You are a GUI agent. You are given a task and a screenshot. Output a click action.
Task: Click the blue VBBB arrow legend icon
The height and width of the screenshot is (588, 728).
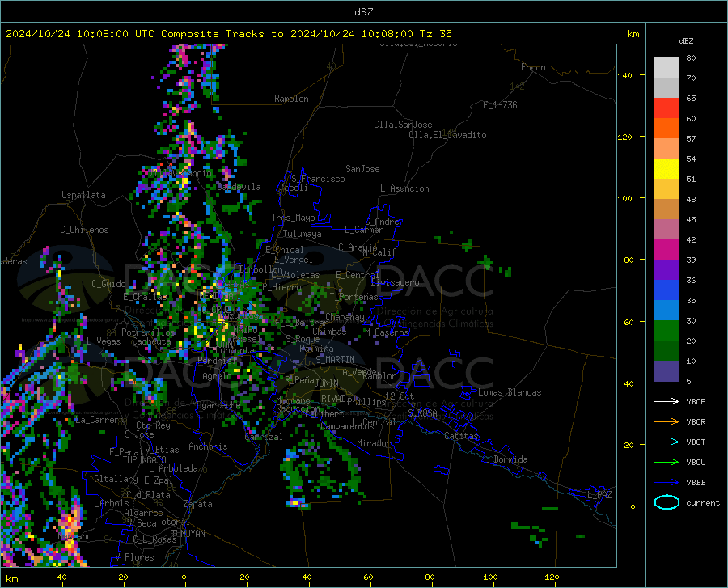point(667,483)
